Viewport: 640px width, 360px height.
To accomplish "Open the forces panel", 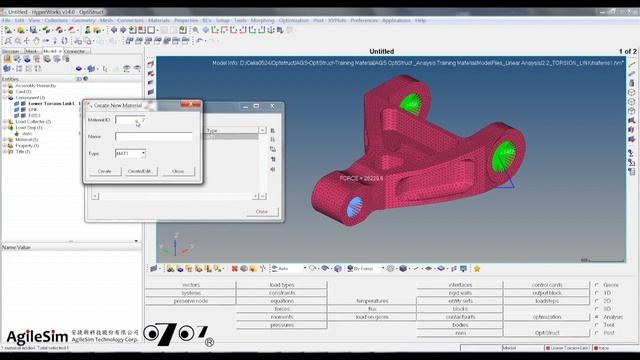I will click(x=282, y=309).
